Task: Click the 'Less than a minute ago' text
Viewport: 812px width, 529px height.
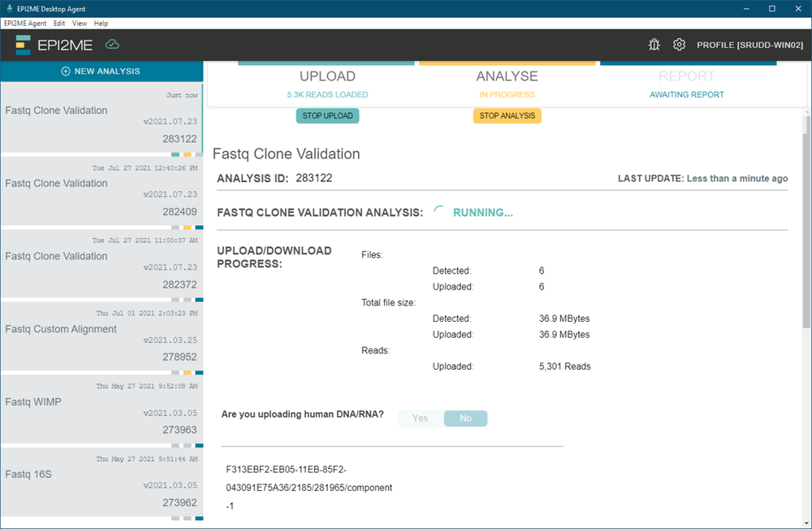Action: tap(737, 178)
